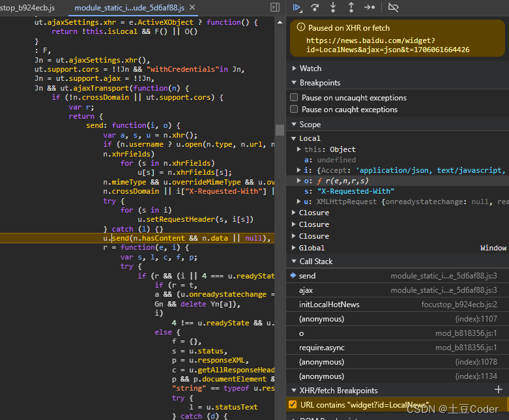This screenshot has width=509, height=420.
Task: Open mod_b818356.js:1 link in require.async row
Action: pos(466,348)
